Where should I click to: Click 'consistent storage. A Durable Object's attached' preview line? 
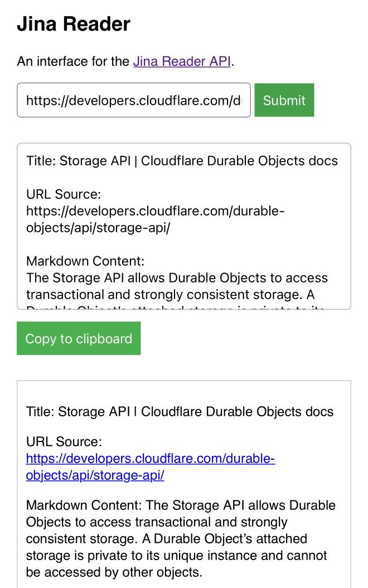pyautogui.click(x=167, y=539)
